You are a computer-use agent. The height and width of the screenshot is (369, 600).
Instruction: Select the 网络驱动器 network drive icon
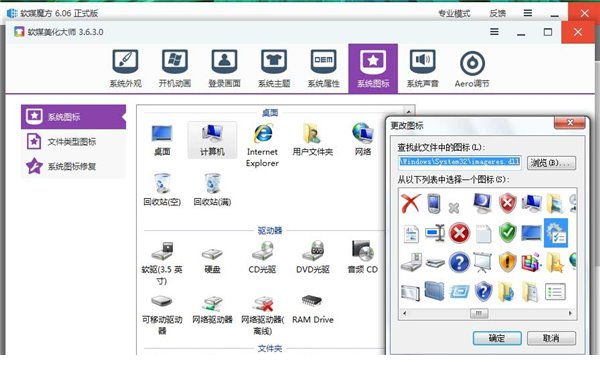click(x=212, y=309)
